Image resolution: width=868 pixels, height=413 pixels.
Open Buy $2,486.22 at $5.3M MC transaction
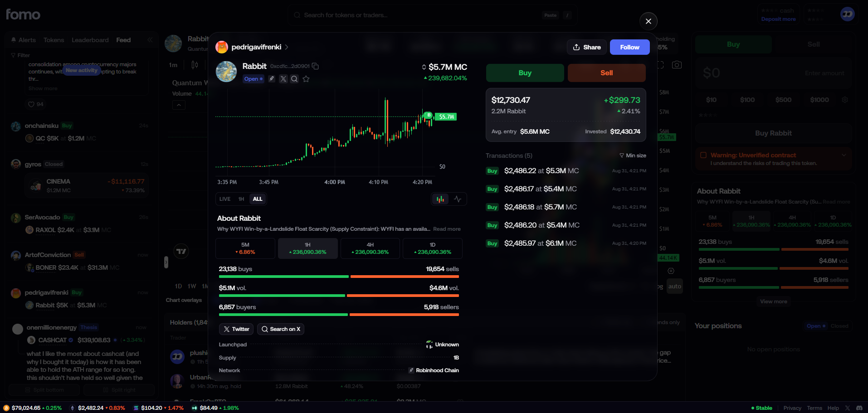[x=566, y=171]
